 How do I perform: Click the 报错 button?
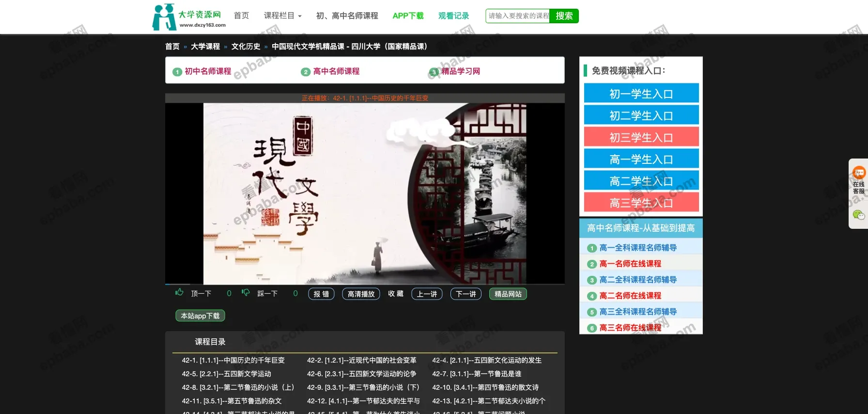tap(321, 294)
